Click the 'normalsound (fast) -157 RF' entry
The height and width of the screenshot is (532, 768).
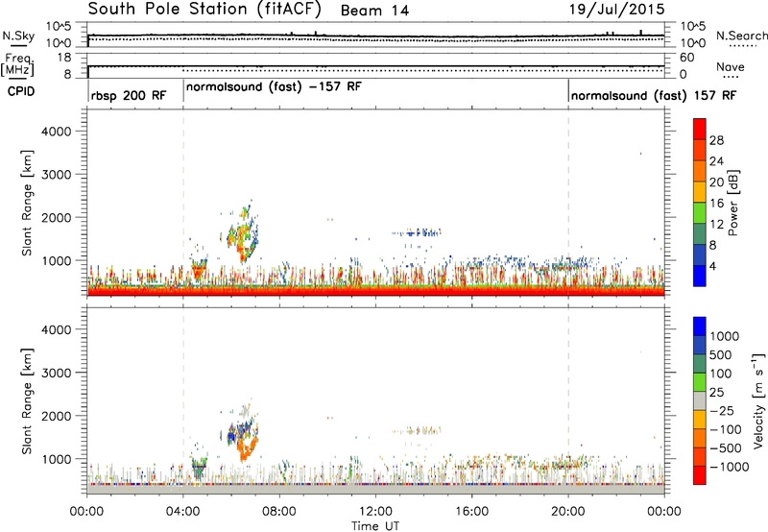(274, 86)
